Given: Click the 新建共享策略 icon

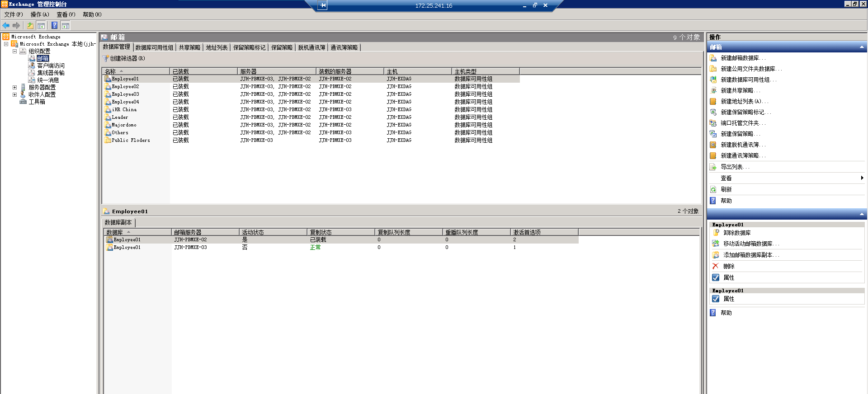Looking at the screenshot, I should [713, 91].
